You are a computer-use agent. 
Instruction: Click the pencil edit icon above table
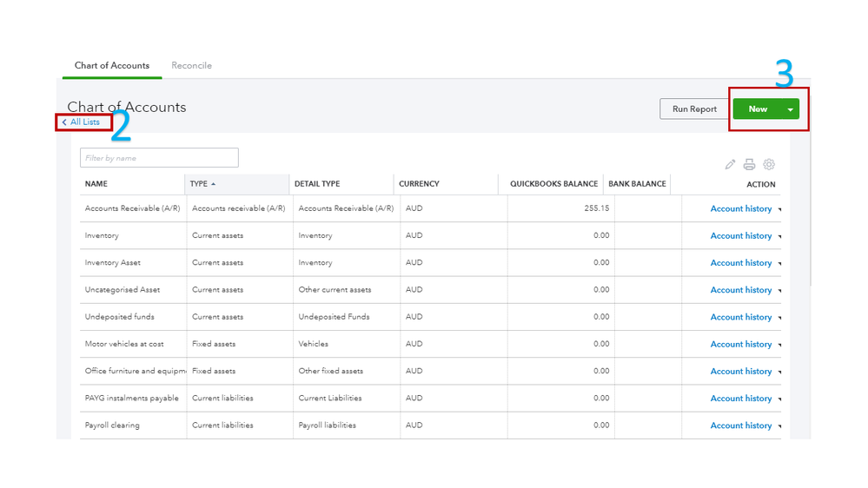pos(730,164)
